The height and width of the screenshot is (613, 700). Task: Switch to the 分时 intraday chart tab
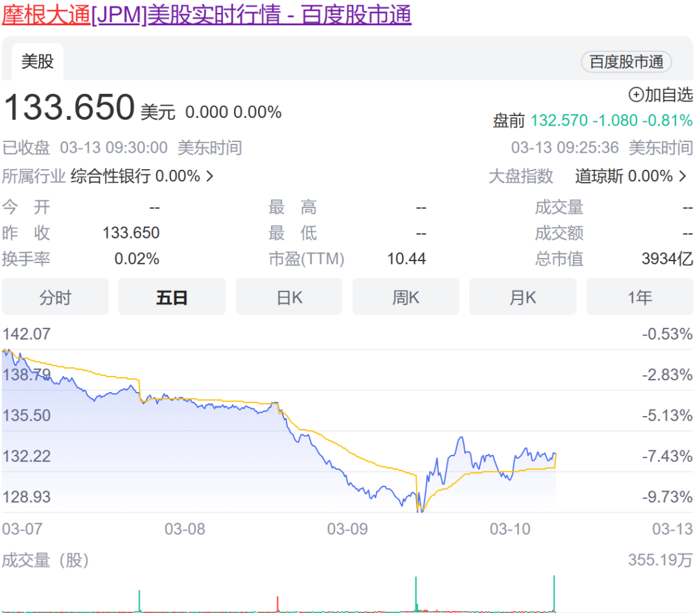55,296
